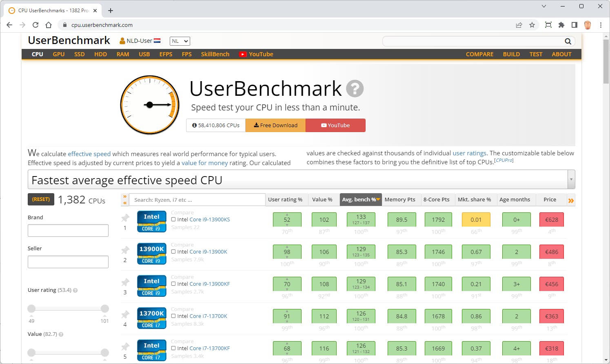Viewport: 610px width, 364px height.
Task: Click the orange arrows left of search box
Action: [125, 200]
